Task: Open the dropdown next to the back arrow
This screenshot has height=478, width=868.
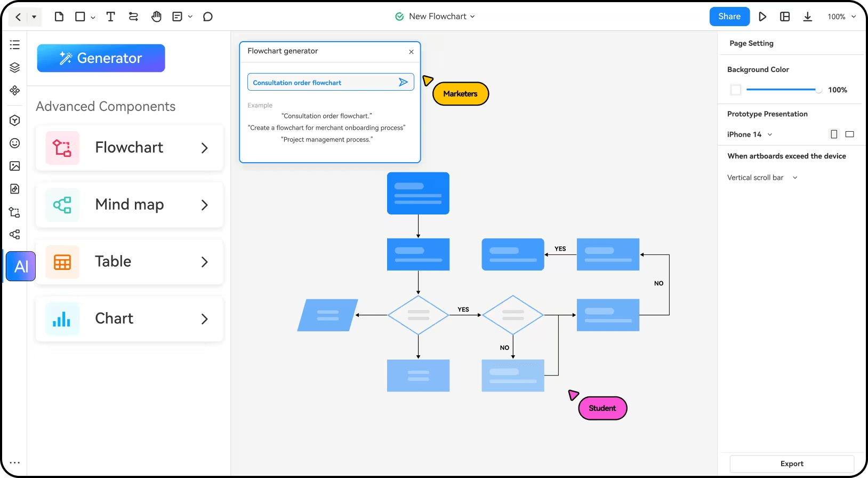Action: (x=34, y=17)
